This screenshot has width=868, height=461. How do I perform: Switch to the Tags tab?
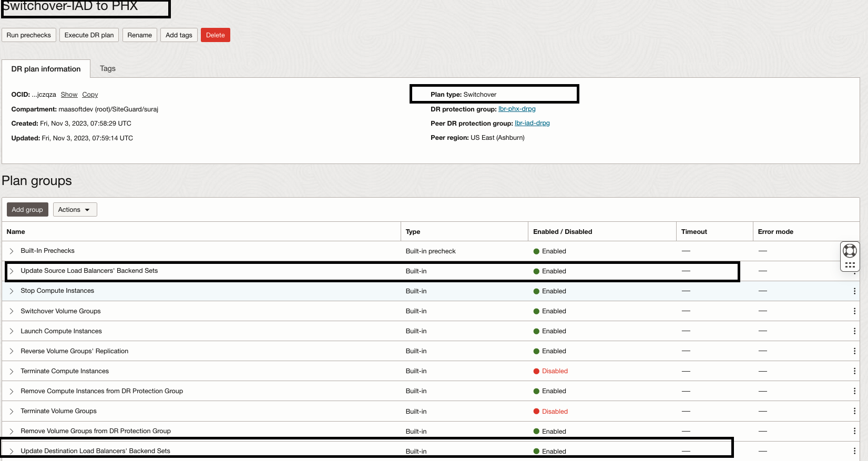(108, 68)
